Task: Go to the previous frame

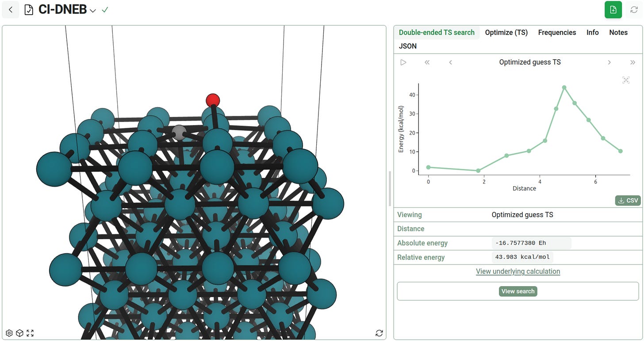Action: point(450,62)
